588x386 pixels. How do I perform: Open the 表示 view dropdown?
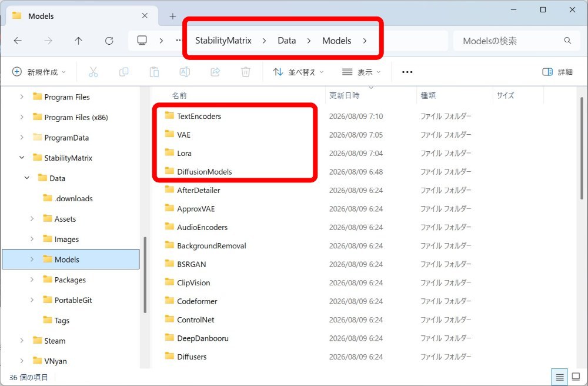(x=362, y=72)
